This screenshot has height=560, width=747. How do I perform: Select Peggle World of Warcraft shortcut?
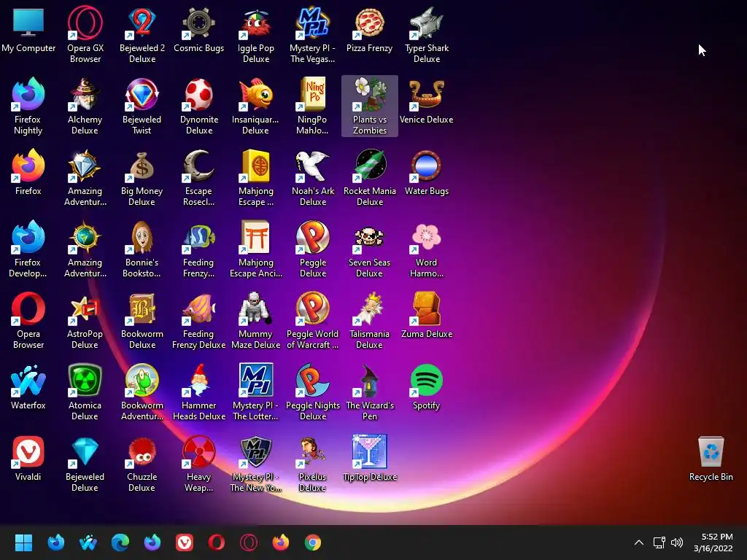click(x=312, y=320)
